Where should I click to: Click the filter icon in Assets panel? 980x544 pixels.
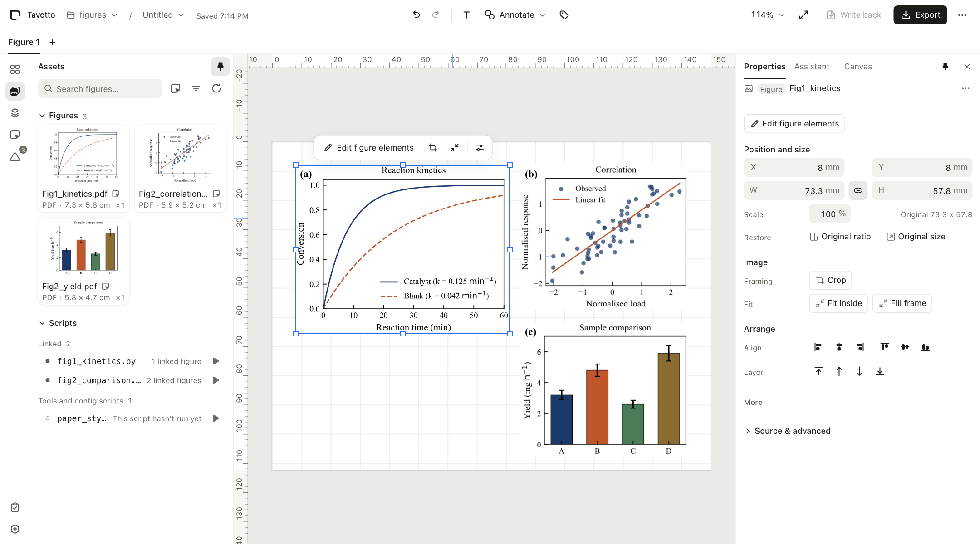(x=196, y=88)
